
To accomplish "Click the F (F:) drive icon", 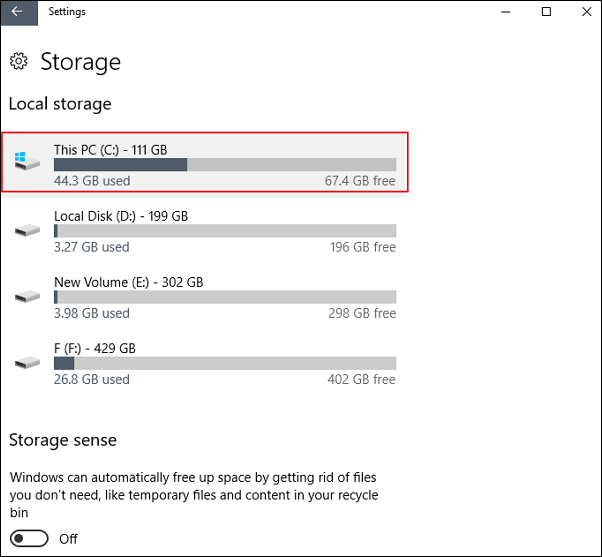I will click(27, 362).
